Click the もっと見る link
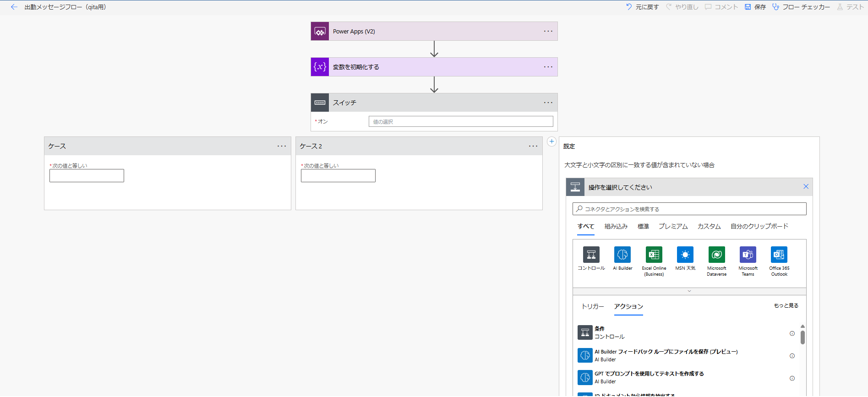The height and width of the screenshot is (397, 868). click(786, 305)
